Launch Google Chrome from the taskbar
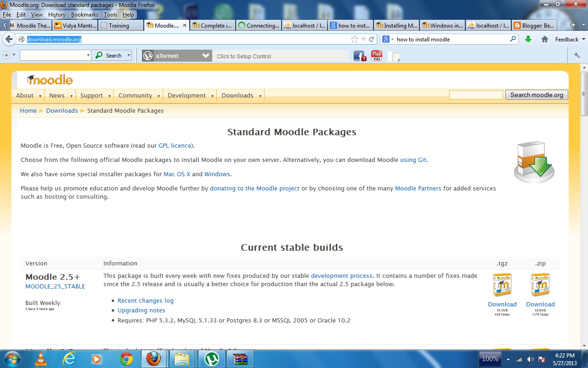The image size is (588, 368). click(125, 358)
